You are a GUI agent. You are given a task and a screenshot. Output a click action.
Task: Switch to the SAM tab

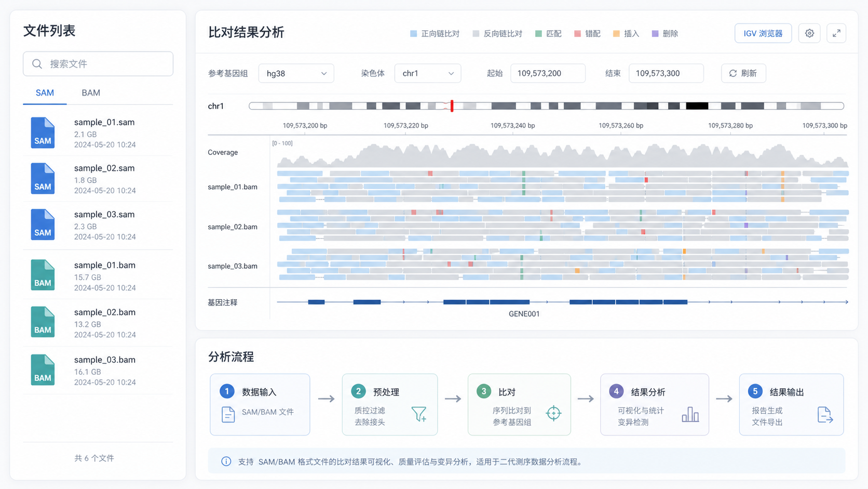tap(45, 92)
